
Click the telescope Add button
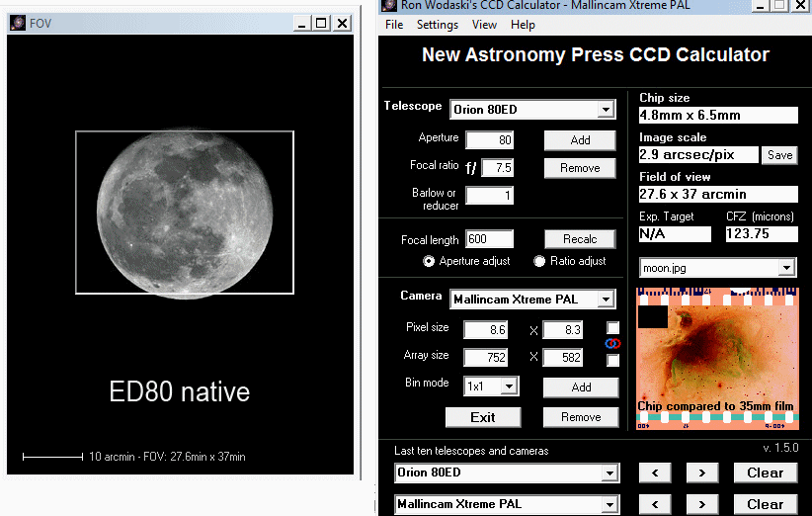coord(580,140)
